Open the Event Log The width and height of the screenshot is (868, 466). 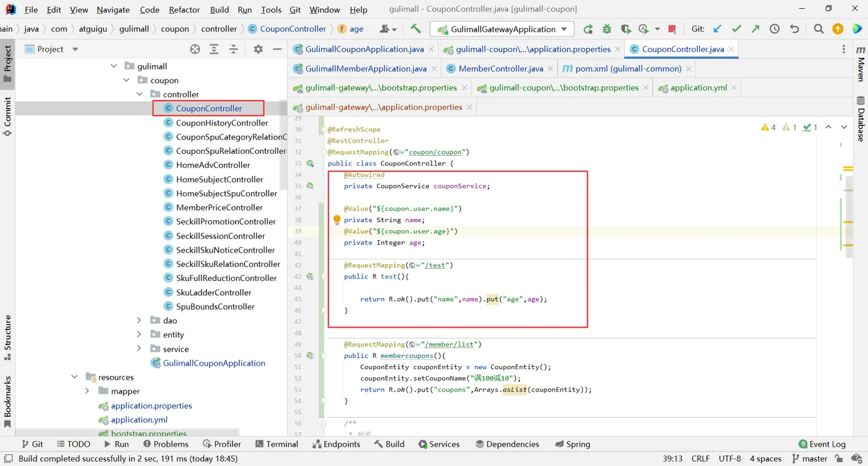(822, 444)
